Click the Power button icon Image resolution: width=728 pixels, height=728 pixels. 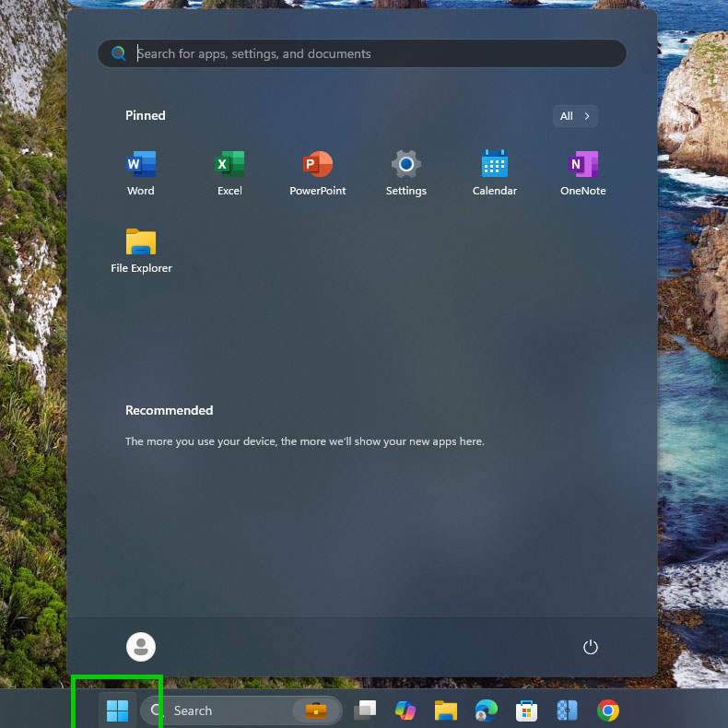591,647
